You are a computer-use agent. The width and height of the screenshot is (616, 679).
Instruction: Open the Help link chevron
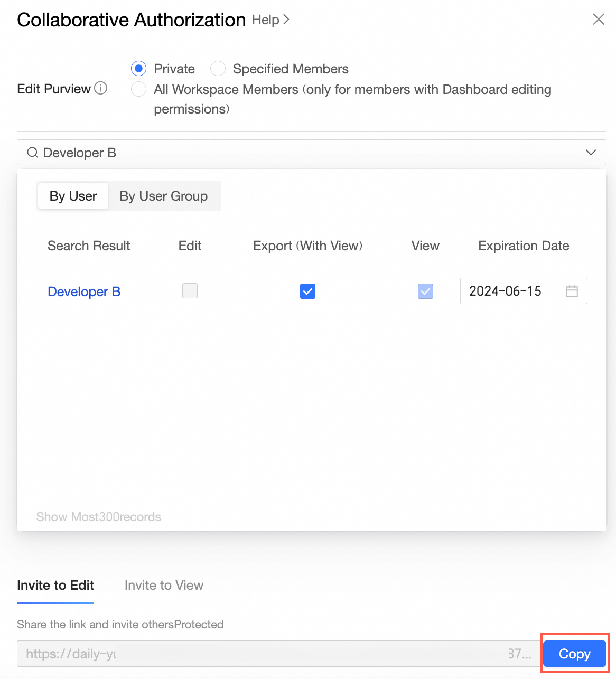(x=286, y=20)
